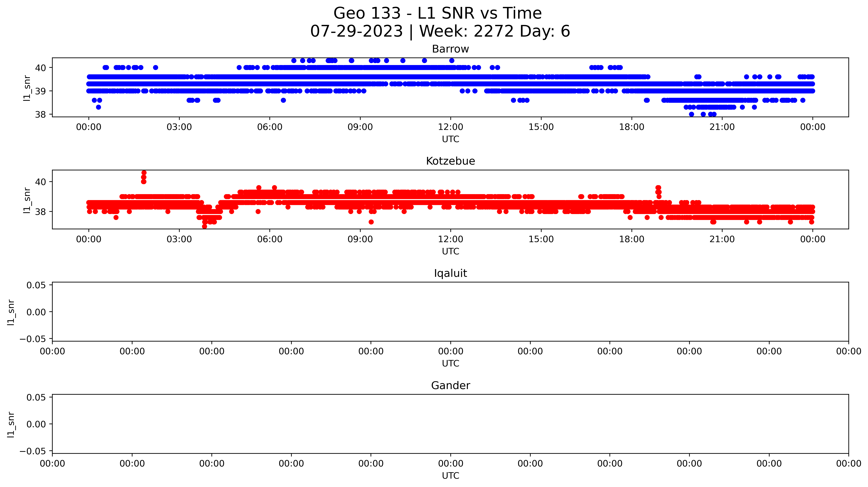Click the UTC axis label under Gander plot
Image resolution: width=868 pixels, height=487 pixels.
point(451,476)
